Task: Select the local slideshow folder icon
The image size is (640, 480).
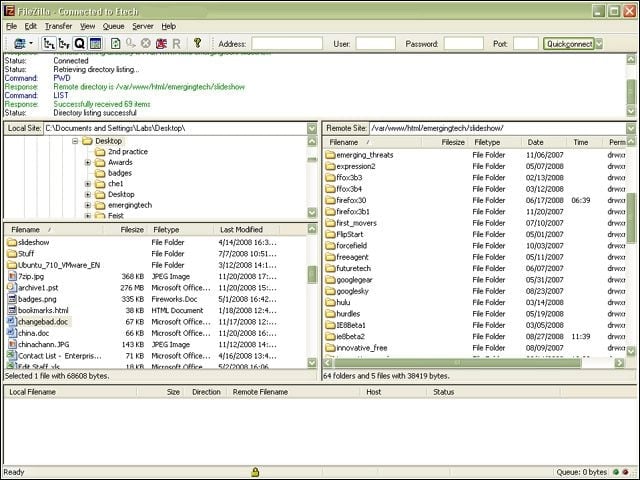Action: point(12,242)
